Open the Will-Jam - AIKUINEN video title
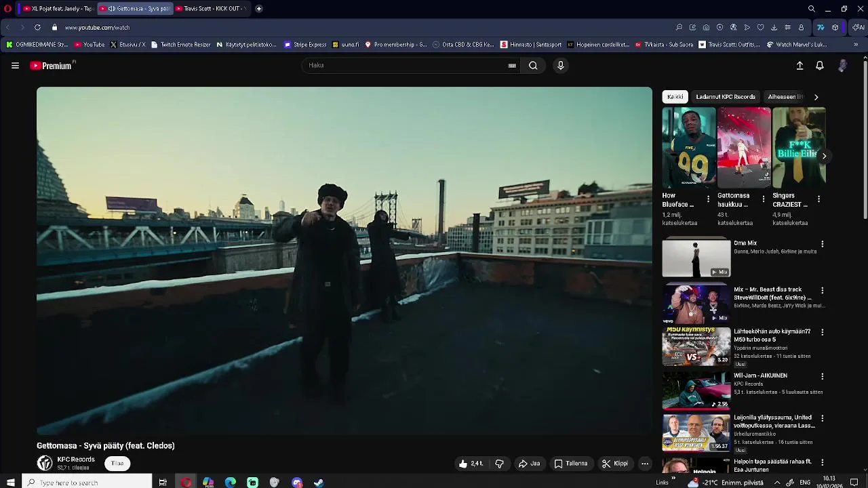 pyautogui.click(x=760, y=375)
